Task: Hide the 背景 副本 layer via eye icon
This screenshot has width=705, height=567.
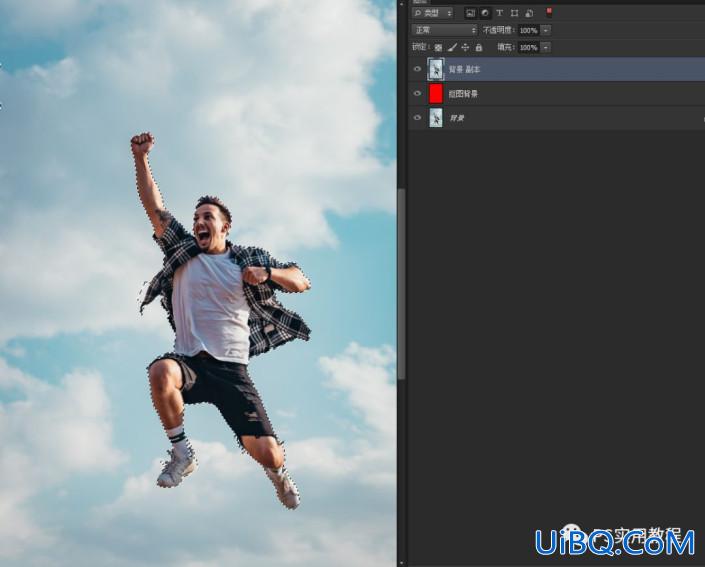Action: point(417,69)
